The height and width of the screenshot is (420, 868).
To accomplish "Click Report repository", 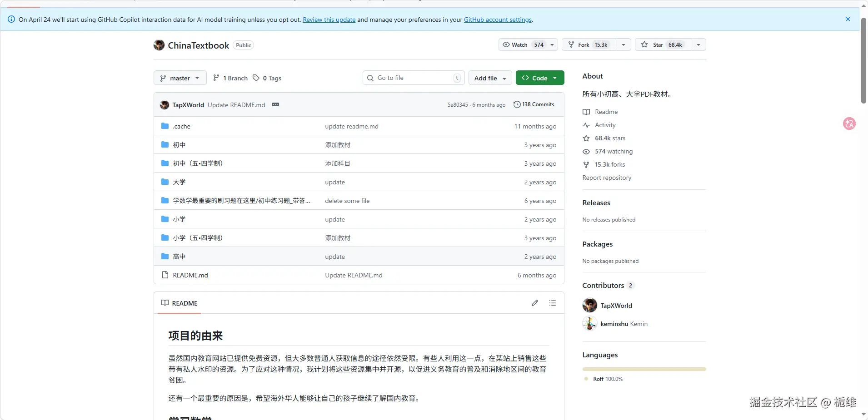I will [607, 178].
